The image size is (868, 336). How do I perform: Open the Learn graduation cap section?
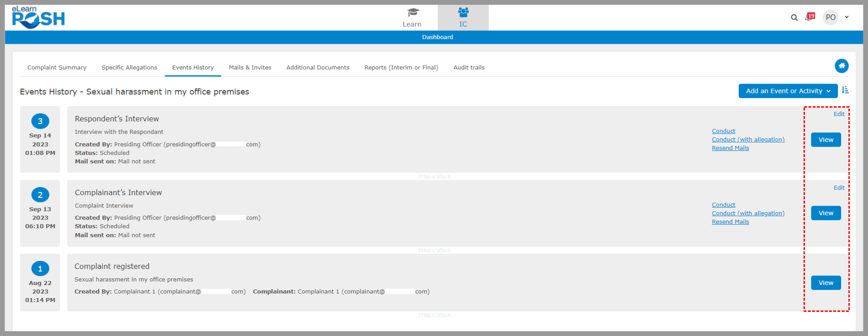(412, 17)
